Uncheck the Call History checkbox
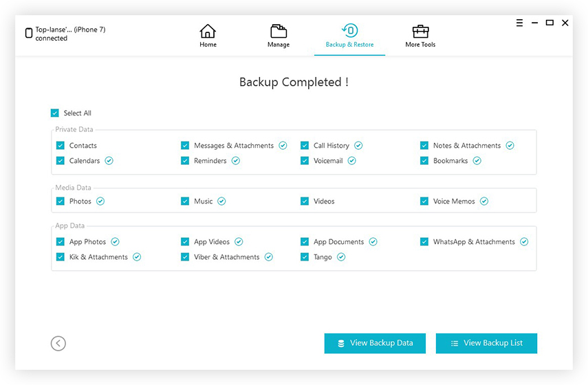The width and height of the screenshot is (588, 385). pyautogui.click(x=305, y=146)
